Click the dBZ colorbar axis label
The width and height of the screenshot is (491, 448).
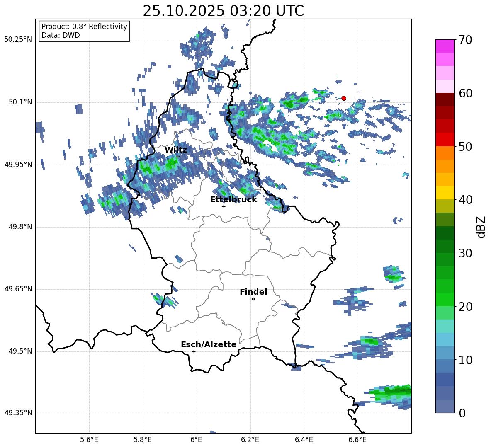[x=481, y=227]
